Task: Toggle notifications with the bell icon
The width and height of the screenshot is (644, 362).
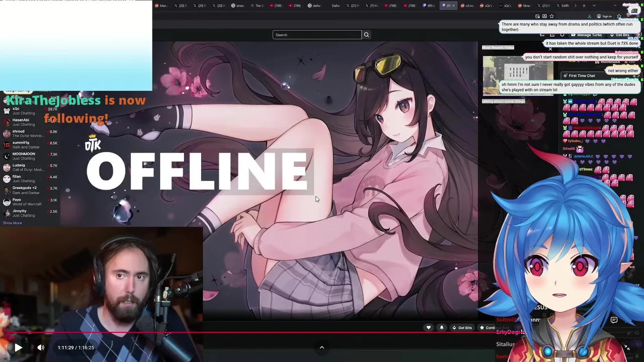Action: (x=442, y=328)
